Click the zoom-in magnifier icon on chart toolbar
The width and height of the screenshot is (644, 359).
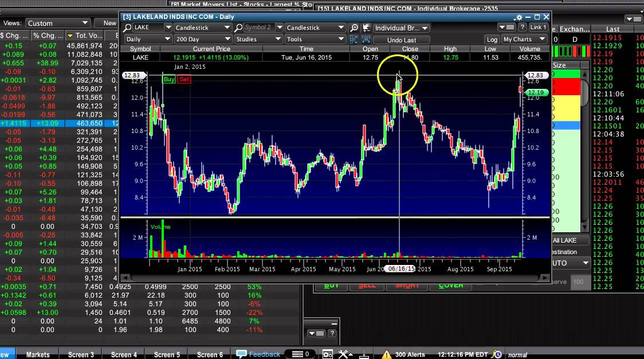pyautogui.click(x=354, y=28)
